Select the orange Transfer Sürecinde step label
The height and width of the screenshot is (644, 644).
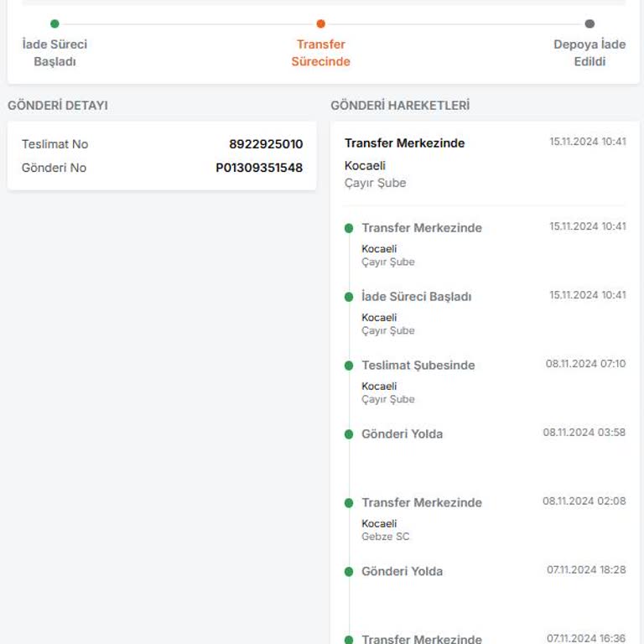320,53
